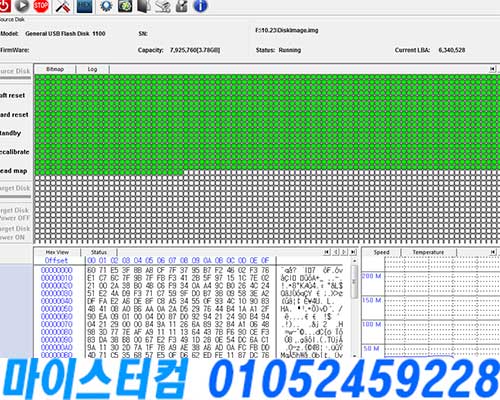
Task: Click the blue HEX toolbar icon
Action: tap(84, 6)
